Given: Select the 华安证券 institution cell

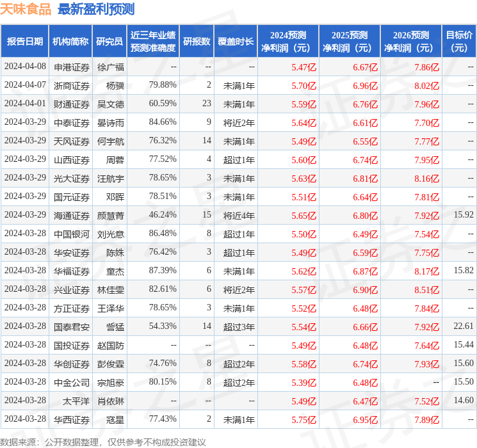Looking at the screenshot, I should point(72,253).
